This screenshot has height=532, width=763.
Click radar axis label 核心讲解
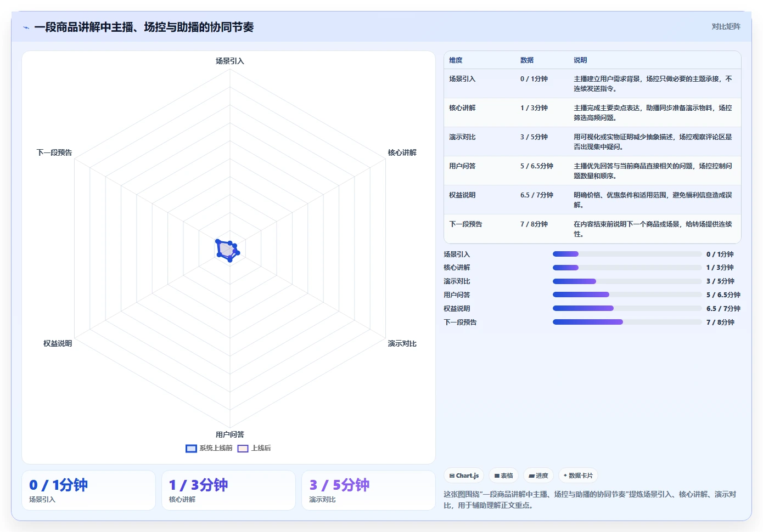point(402,152)
